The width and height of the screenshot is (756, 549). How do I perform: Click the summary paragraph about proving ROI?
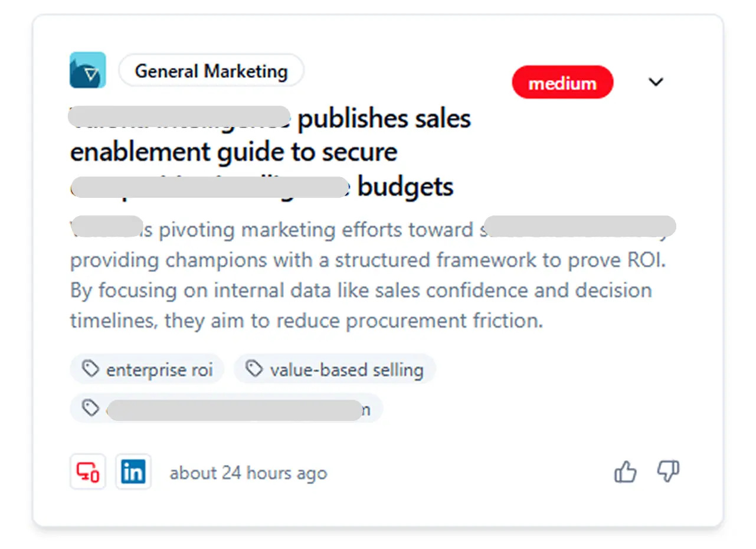[367, 260]
